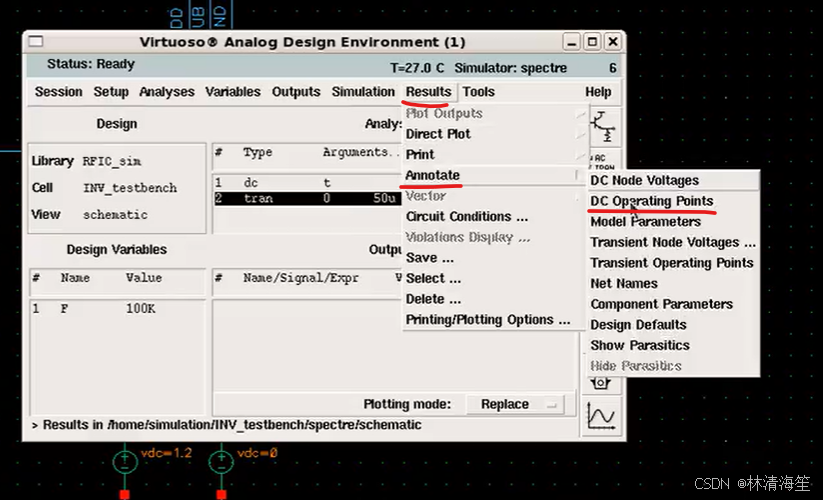The height and width of the screenshot is (500, 823).
Task: Select Transient Node Voltages ...
Action: (673, 242)
